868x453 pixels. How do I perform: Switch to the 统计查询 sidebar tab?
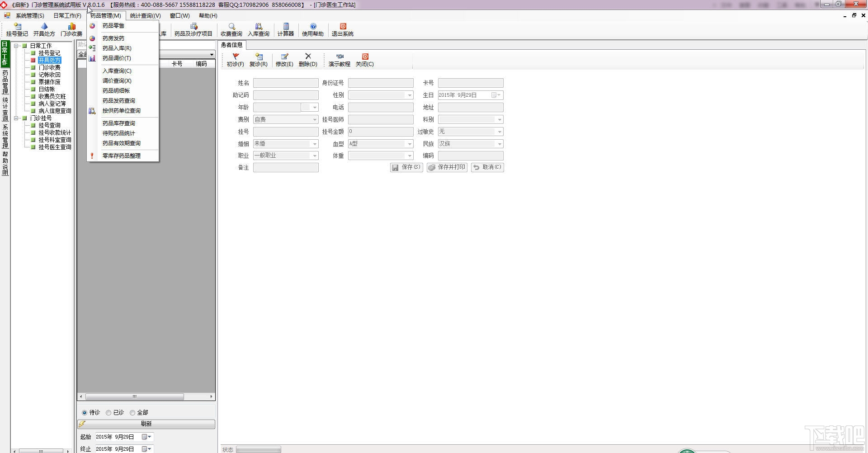click(x=5, y=109)
